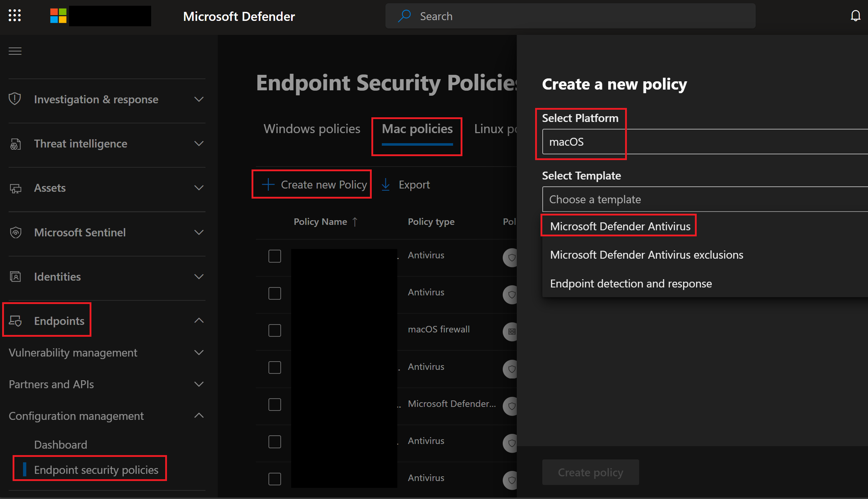Screen dimensions: 868x499
Task: Click the Microsoft Sentinel shield icon
Action: point(15,232)
